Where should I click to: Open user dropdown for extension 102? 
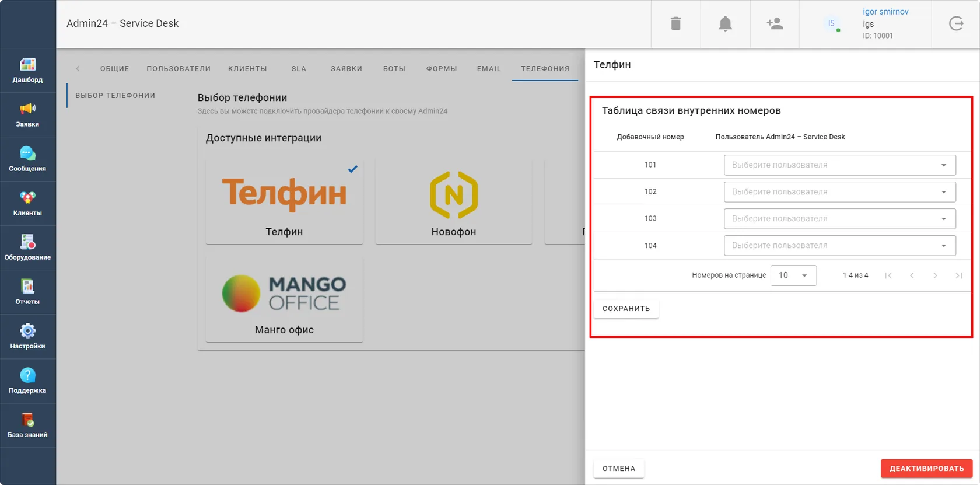tap(839, 192)
